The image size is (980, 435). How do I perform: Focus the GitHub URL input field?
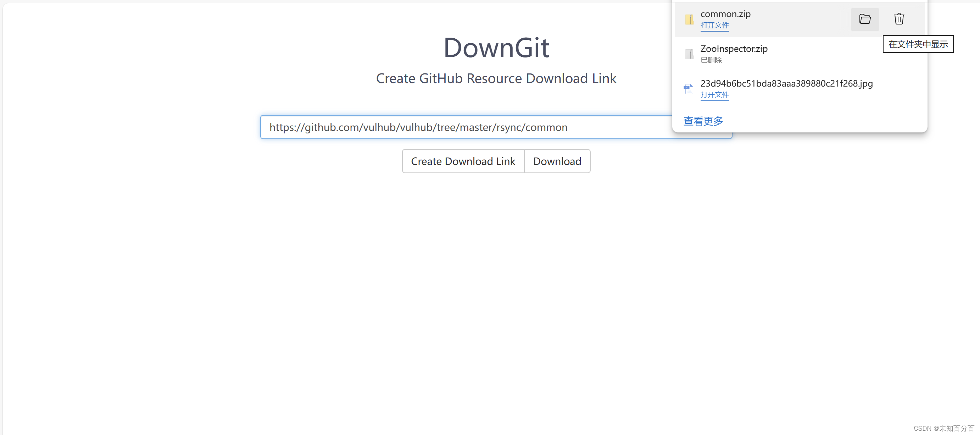(x=457, y=127)
